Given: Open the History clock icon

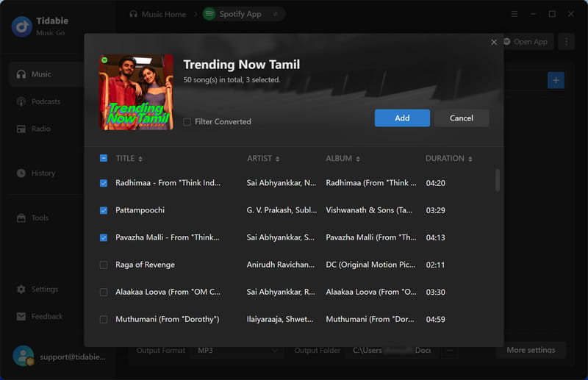Looking at the screenshot, I should click(x=21, y=173).
